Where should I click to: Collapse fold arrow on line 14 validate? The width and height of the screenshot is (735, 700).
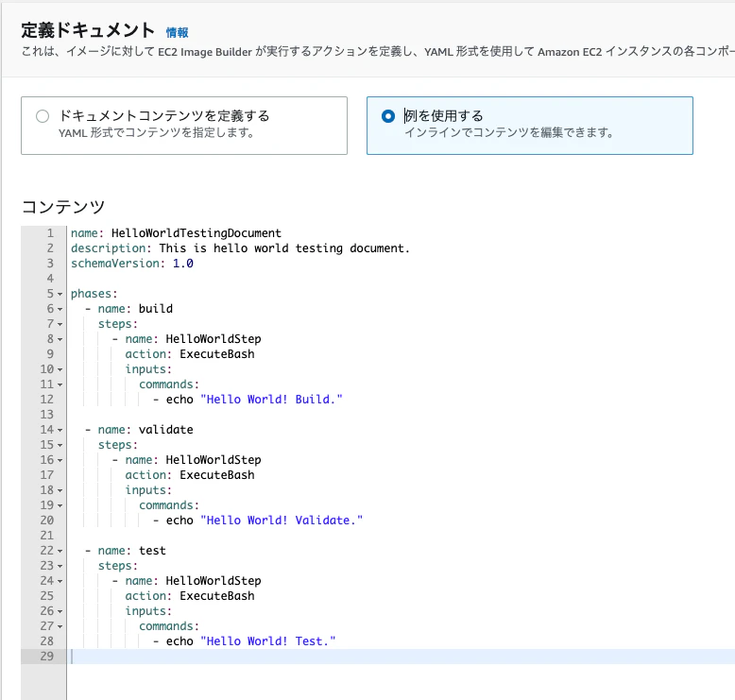click(60, 431)
